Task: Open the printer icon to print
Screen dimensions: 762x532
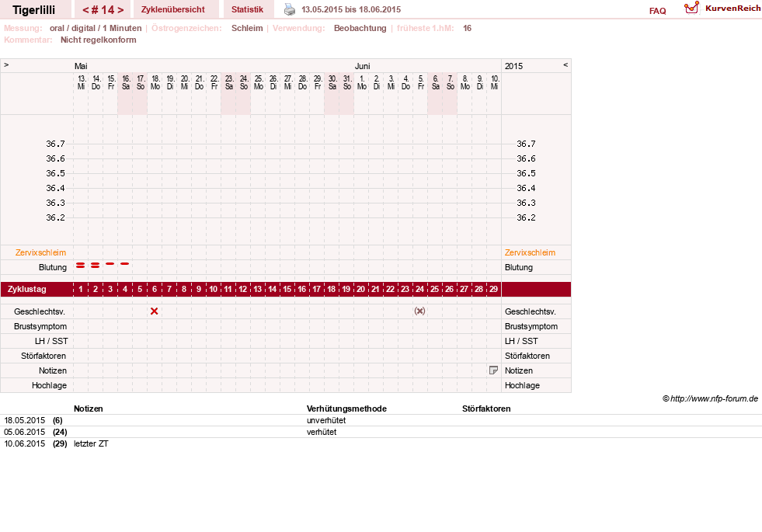Action: [290, 9]
